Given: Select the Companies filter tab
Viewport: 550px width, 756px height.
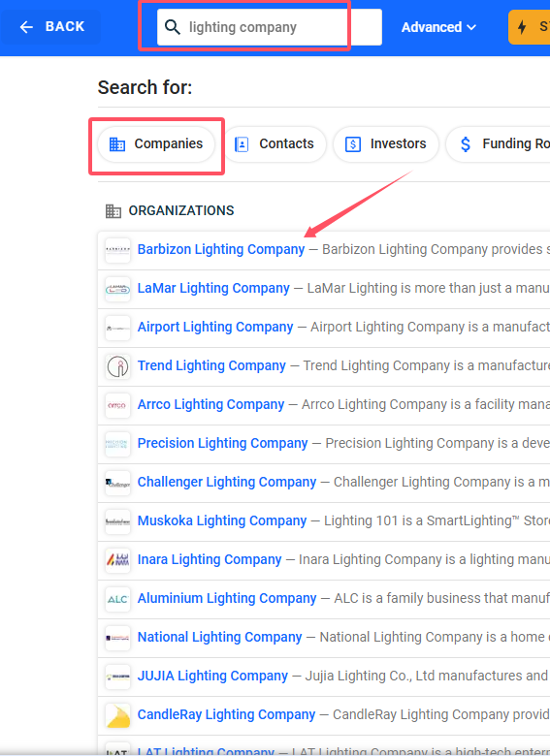Looking at the screenshot, I should point(156,144).
